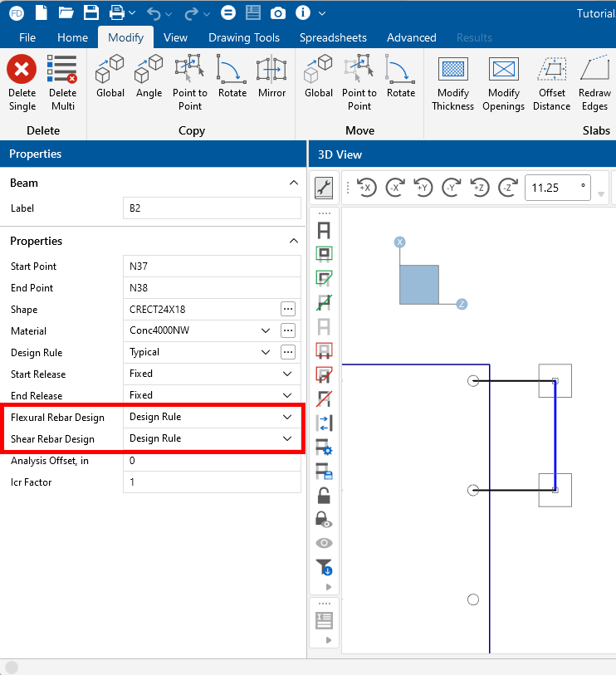Viewport: 616px width, 675px height.
Task: Click the Offset Distance slab tool
Action: (x=551, y=82)
